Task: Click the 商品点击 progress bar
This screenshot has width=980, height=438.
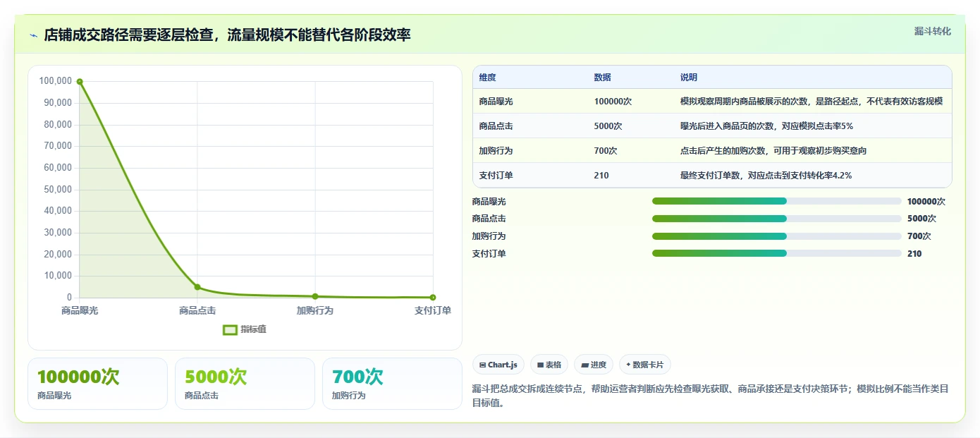Action: 777,219
